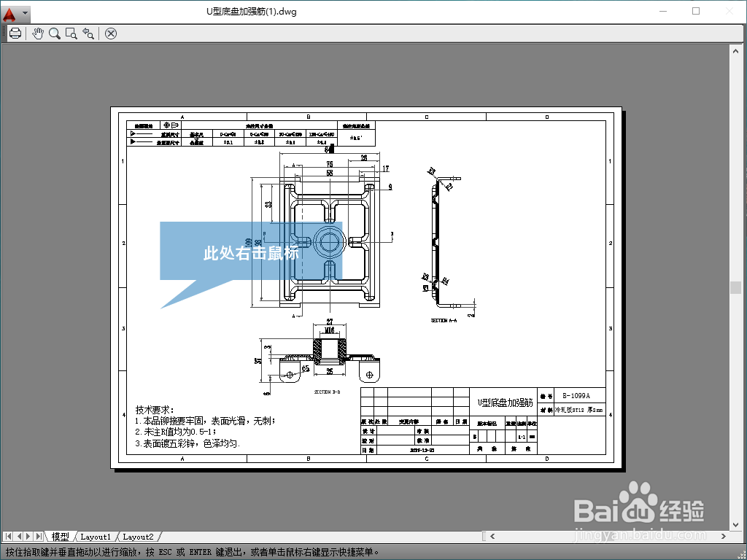Click the part number B-1099A
This screenshot has width=747, height=560.
[576, 396]
